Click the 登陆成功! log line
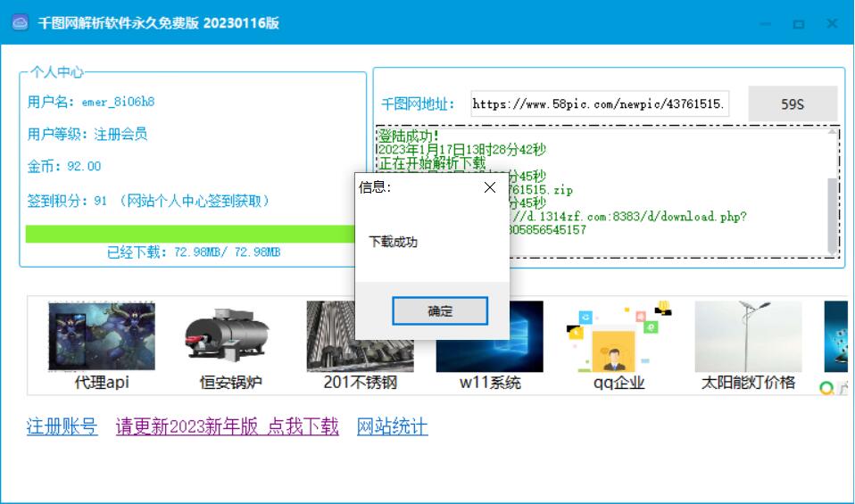This screenshot has height=504, width=855. point(409,136)
